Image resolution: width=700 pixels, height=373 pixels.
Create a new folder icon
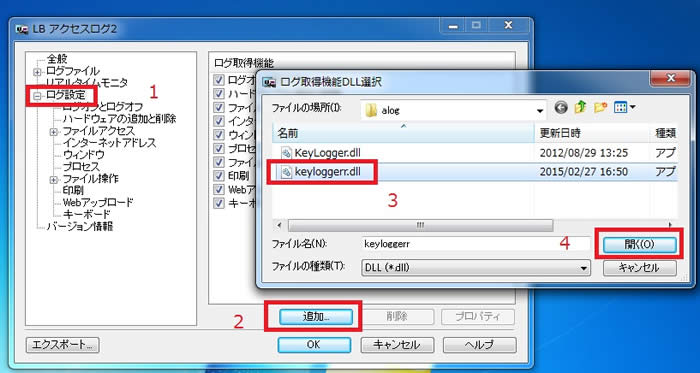(600, 108)
